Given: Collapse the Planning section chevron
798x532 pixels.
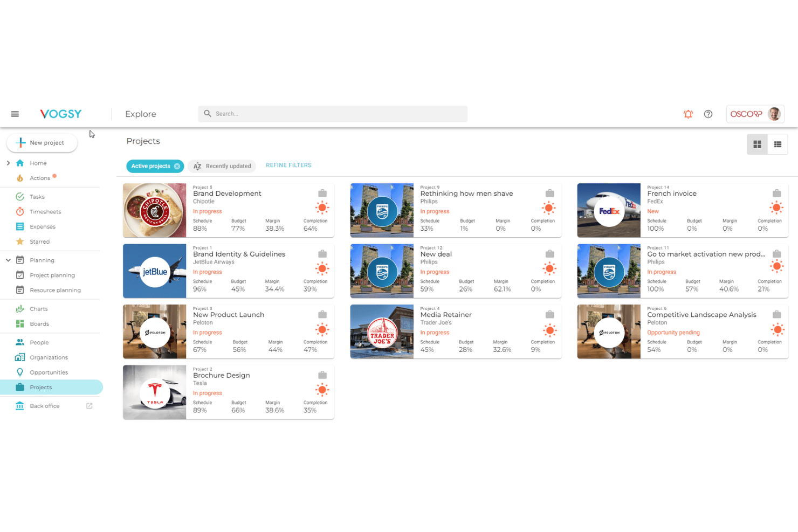Looking at the screenshot, I should pos(8,260).
